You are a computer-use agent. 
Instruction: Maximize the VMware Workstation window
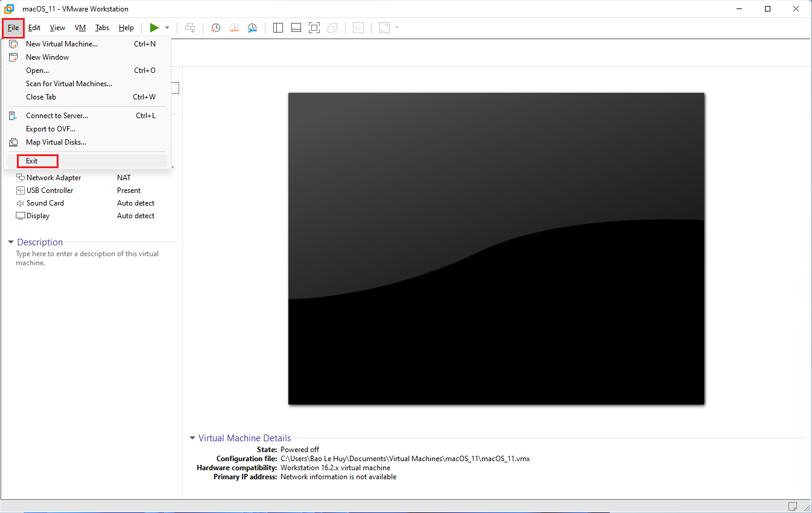click(767, 9)
